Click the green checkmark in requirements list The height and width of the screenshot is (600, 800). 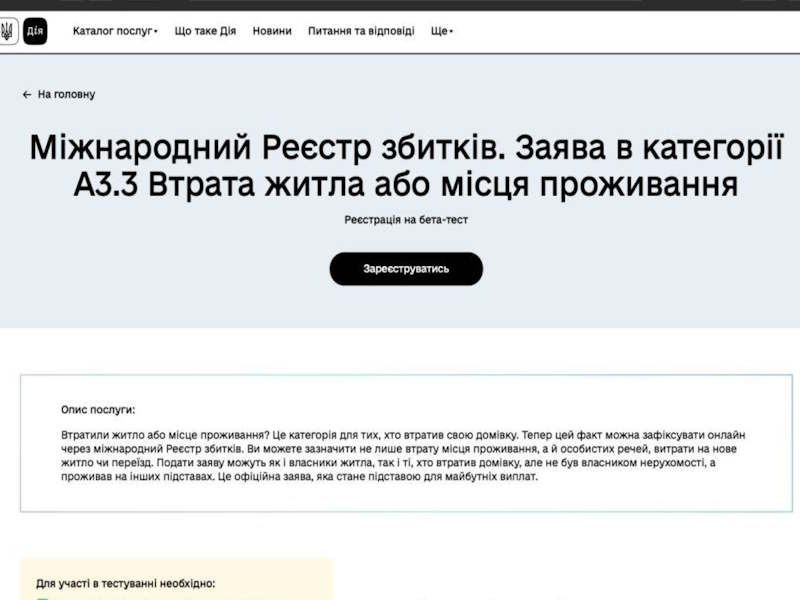(x=42, y=597)
